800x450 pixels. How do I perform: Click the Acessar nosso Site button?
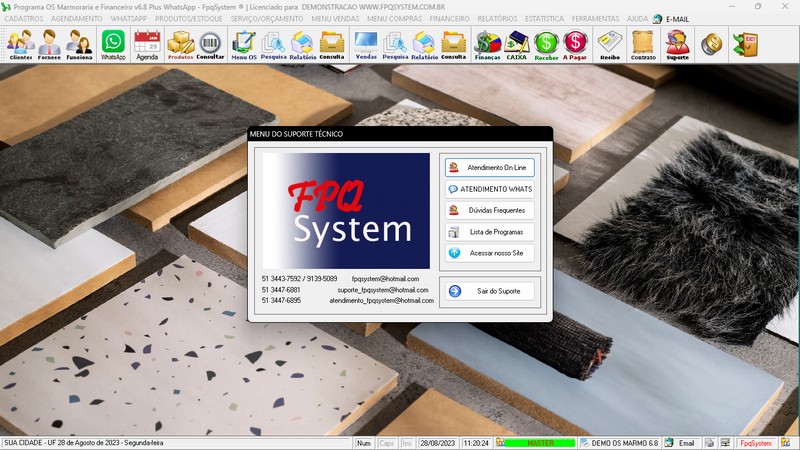click(x=490, y=253)
